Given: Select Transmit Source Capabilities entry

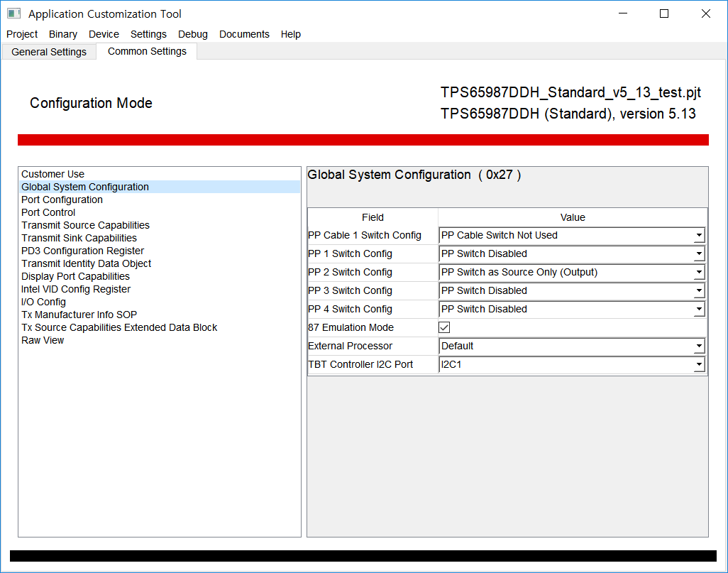Looking at the screenshot, I should (x=160, y=225).
